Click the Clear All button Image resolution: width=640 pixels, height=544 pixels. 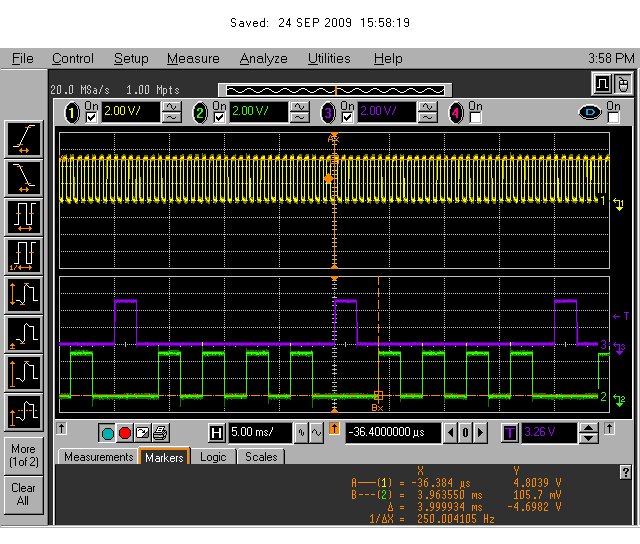pos(24,494)
